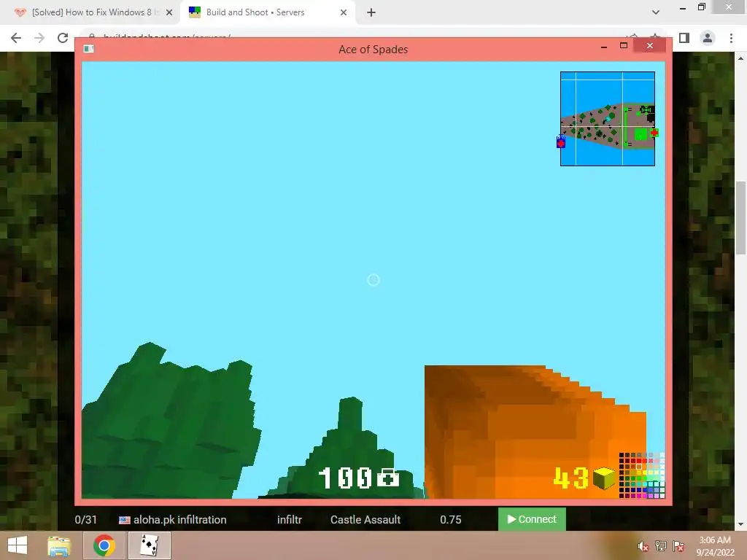The image size is (747, 560).
Task: Minimize the Ace of Spades window
Action: (604, 46)
